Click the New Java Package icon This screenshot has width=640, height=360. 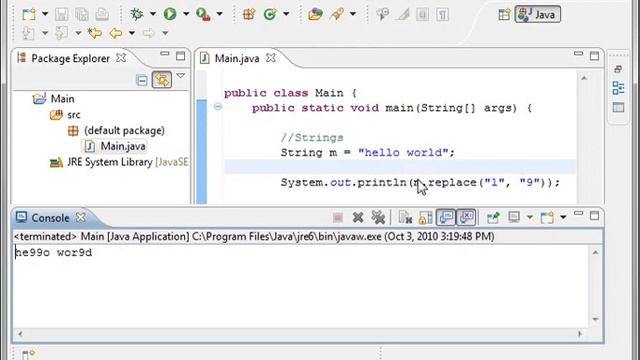249,14
